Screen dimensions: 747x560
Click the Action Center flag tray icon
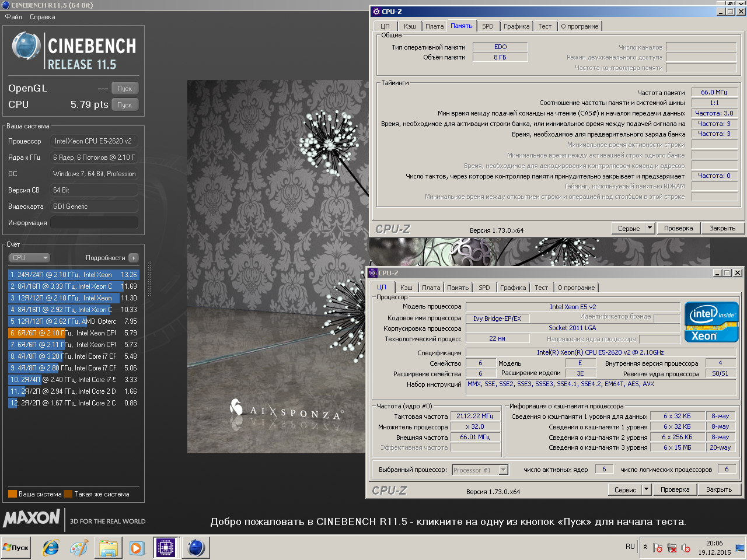(658, 548)
